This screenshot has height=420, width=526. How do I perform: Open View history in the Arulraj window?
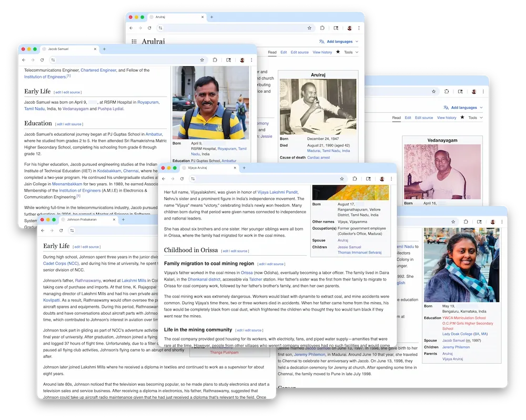click(x=322, y=53)
